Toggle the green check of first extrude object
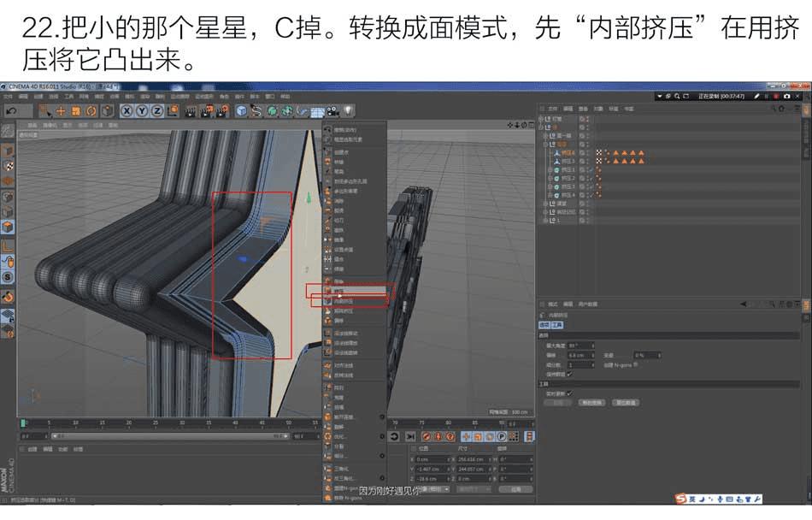 [x=591, y=170]
